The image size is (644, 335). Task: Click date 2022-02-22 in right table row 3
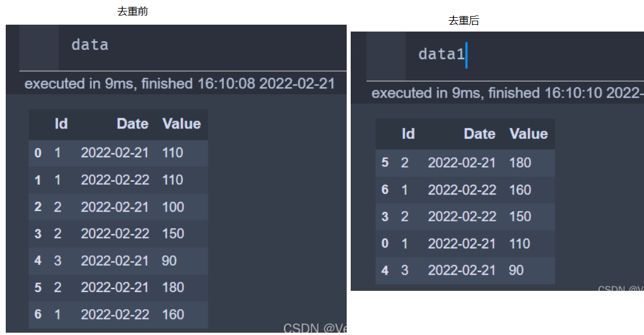462,216
